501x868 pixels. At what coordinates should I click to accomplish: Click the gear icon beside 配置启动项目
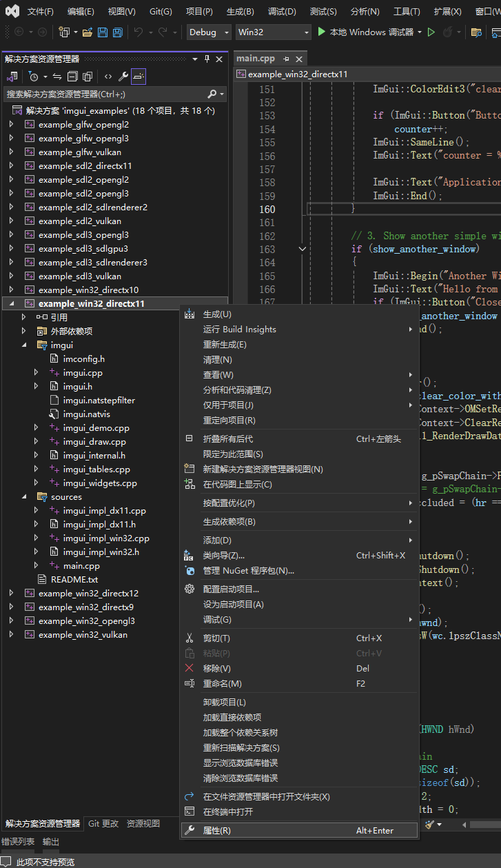[x=190, y=589]
